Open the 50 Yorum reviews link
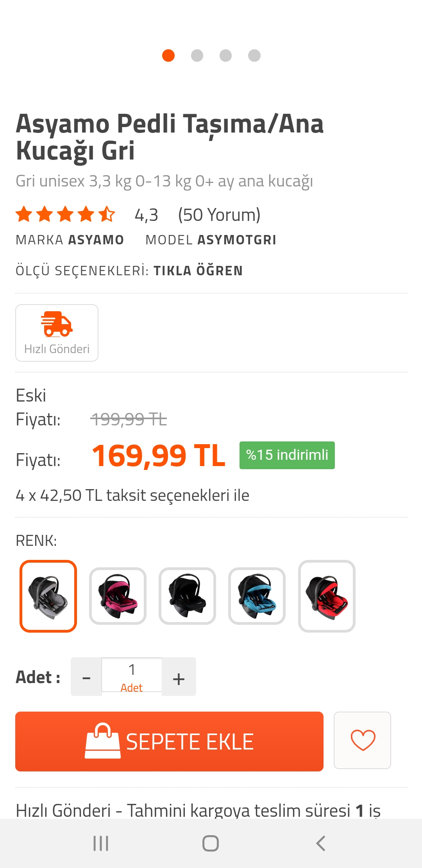 point(219,215)
